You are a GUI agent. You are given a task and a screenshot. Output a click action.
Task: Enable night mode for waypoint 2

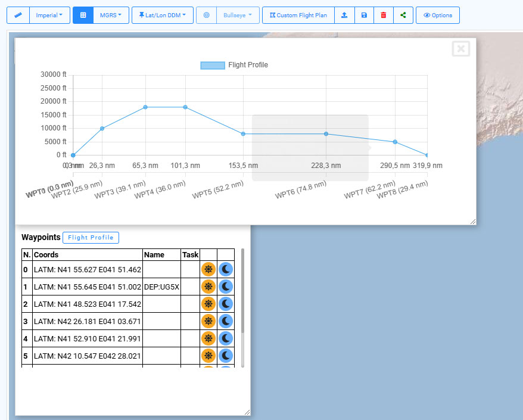point(225,304)
